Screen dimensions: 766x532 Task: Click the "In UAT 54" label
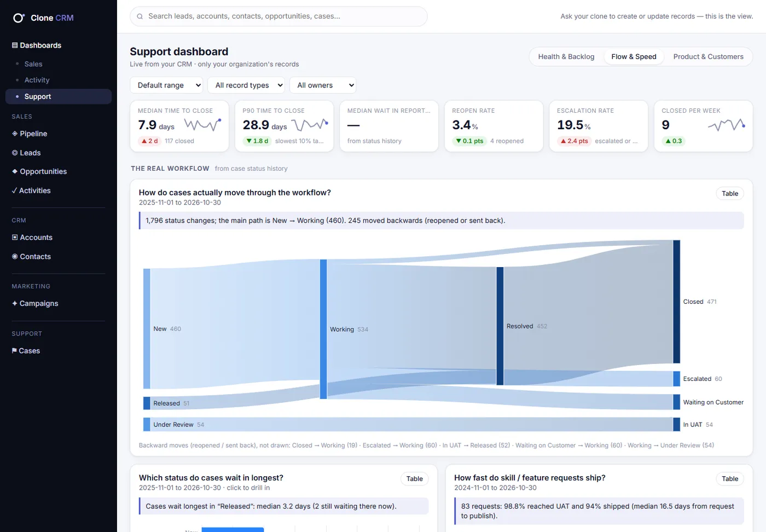coord(698,425)
